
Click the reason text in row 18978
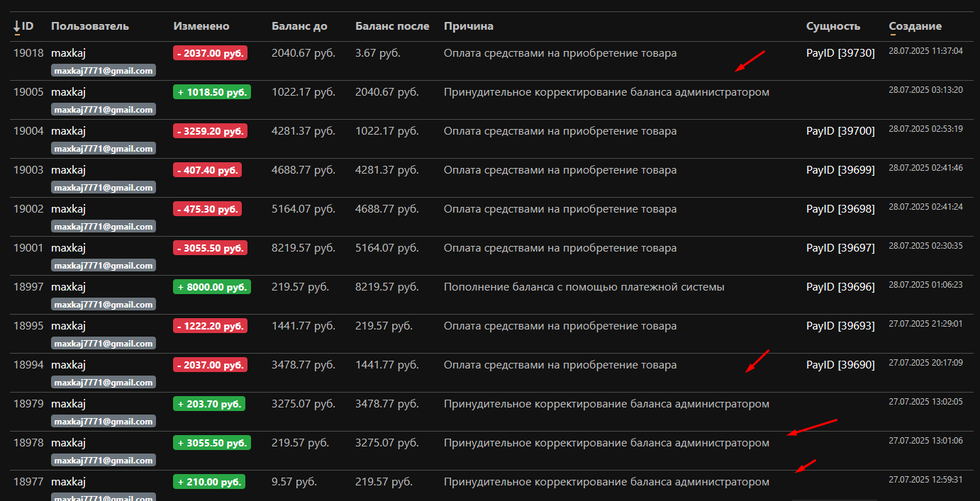pos(606,443)
